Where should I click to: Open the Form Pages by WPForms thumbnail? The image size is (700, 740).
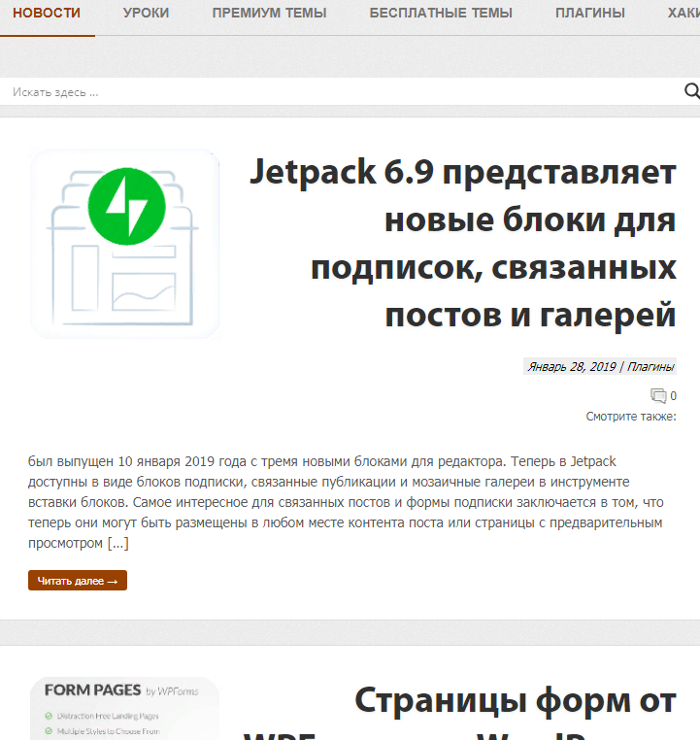pos(124,709)
